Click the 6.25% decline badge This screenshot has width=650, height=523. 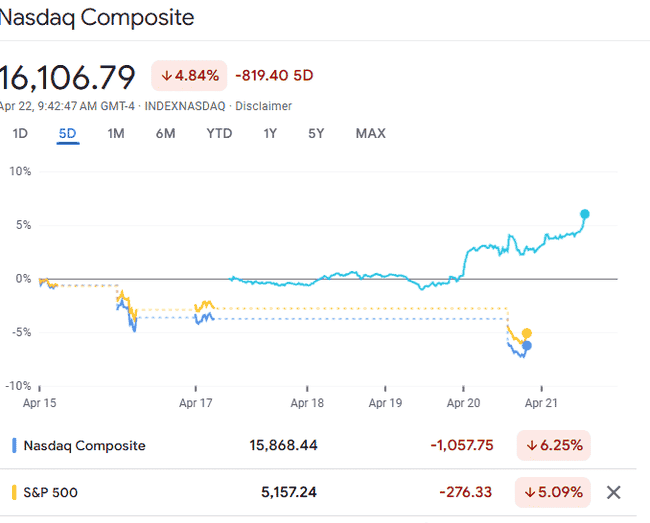coord(554,445)
